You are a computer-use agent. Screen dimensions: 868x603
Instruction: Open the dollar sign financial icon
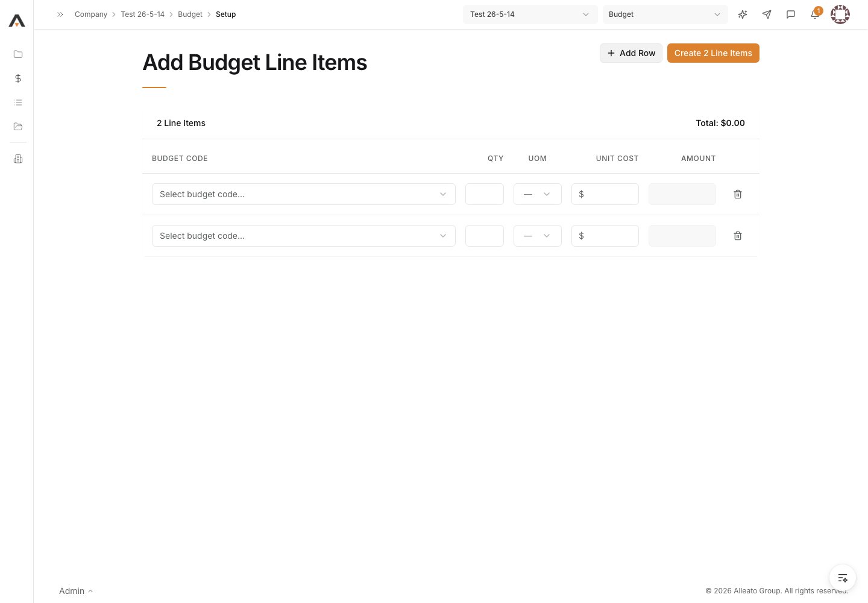tap(18, 78)
